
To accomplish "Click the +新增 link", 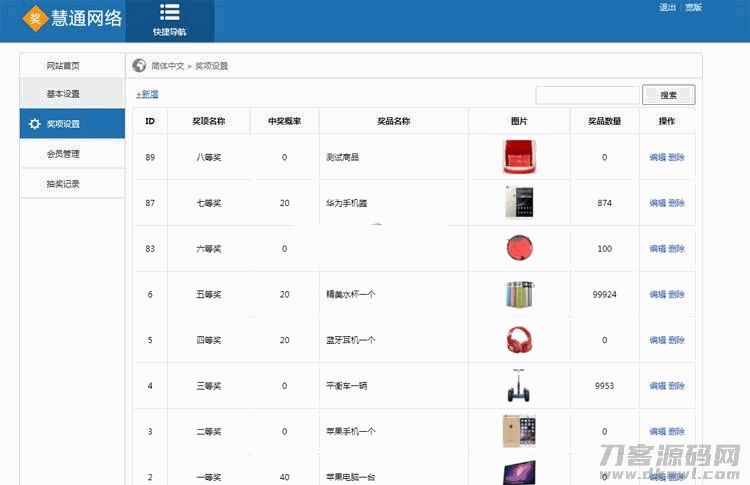I will (x=147, y=94).
